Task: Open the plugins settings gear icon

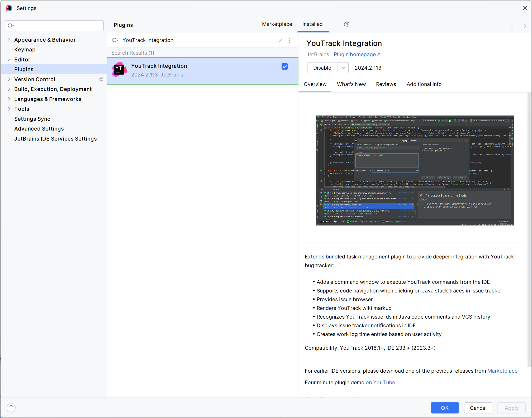Action: [346, 24]
